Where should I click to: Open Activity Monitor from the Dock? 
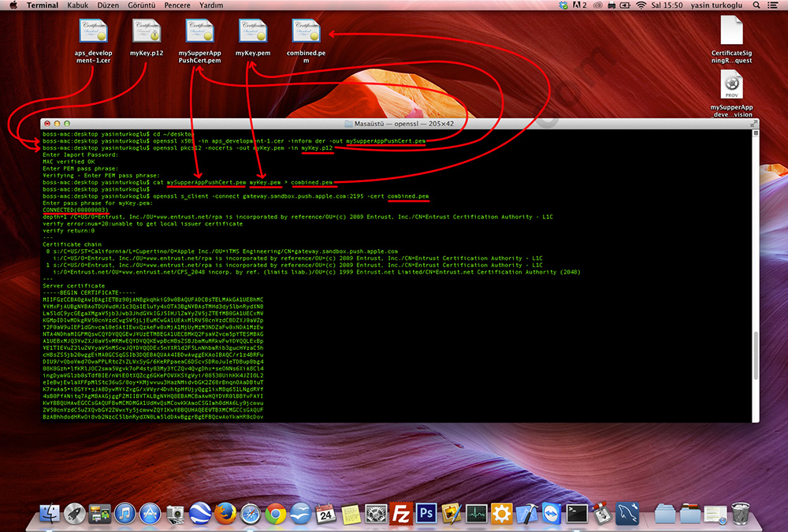coord(477,513)
